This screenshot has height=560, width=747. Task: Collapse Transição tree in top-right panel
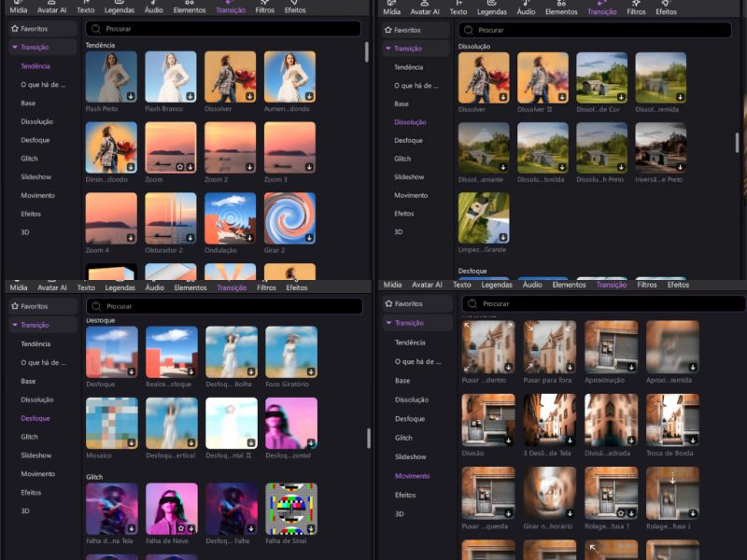[388, 49]
